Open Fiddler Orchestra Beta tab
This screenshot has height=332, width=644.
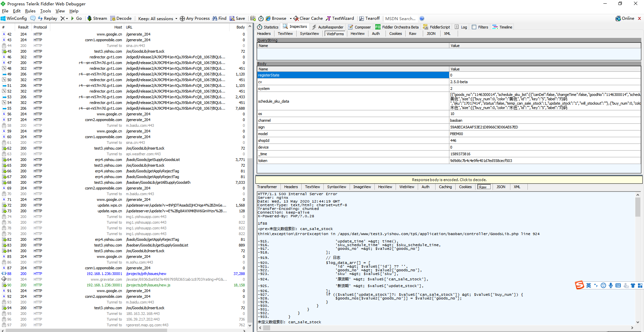tap(397, 27)
